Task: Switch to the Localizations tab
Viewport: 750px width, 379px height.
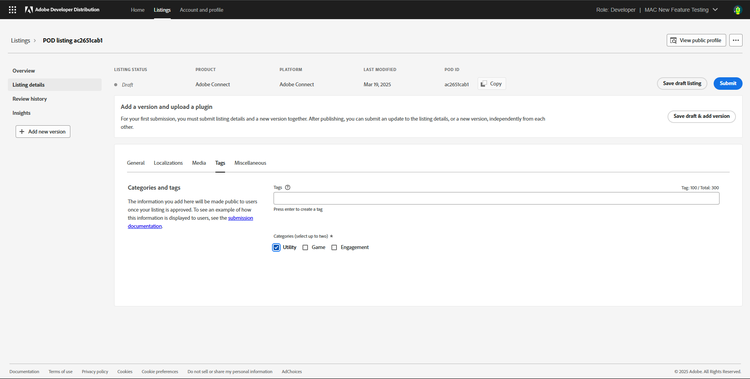Action: tap(168, 163)
